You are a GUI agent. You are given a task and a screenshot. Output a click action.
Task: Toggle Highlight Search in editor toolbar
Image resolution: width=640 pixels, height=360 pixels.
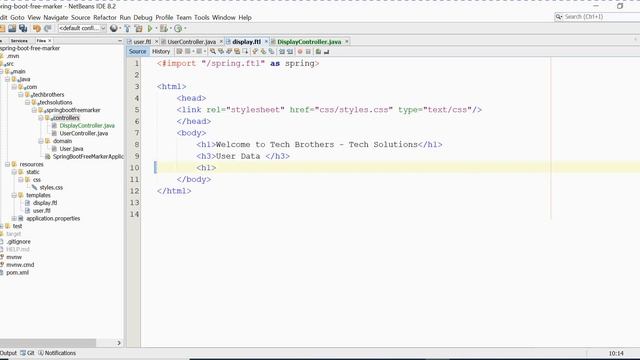click(x=237, y=51)
